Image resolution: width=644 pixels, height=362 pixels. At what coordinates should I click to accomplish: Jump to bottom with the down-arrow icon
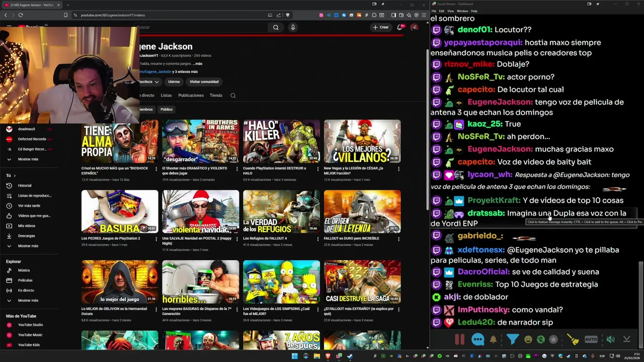click(x=626, y=339)
